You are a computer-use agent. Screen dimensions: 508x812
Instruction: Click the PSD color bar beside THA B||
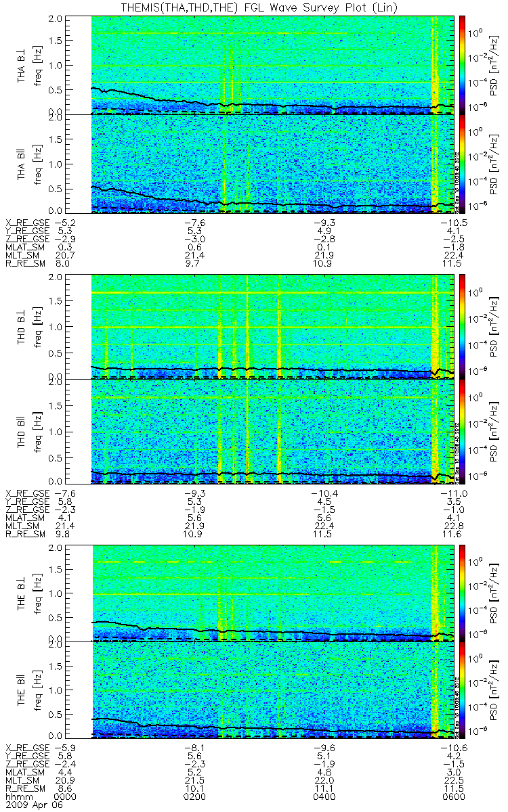463,164
